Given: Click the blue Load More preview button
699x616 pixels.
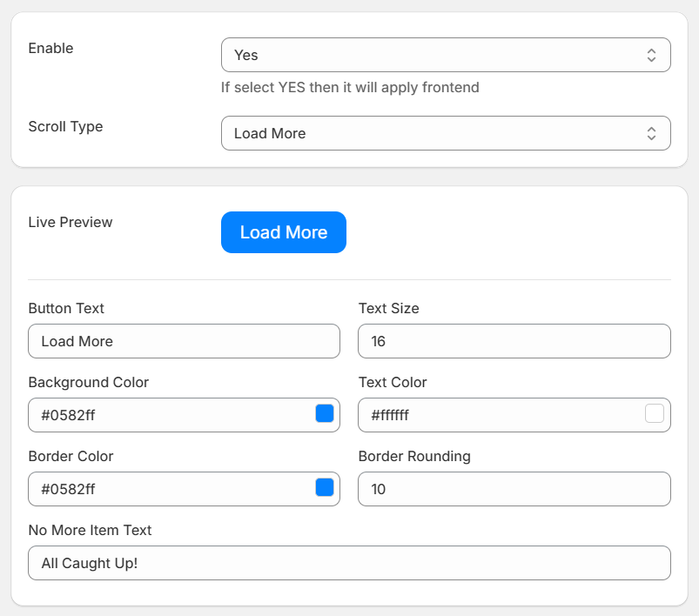Looking at the screenshot, I should 284,232.
